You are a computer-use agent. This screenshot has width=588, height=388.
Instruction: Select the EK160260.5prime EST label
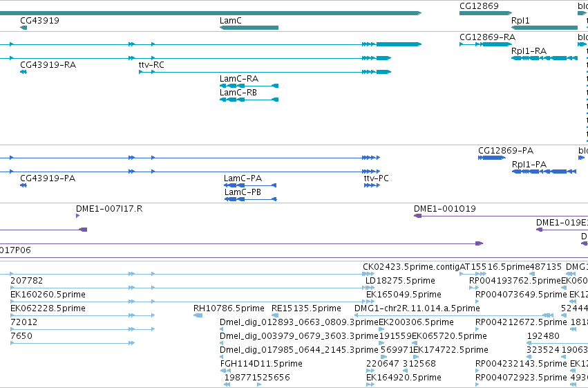click(x=48, y=295)
